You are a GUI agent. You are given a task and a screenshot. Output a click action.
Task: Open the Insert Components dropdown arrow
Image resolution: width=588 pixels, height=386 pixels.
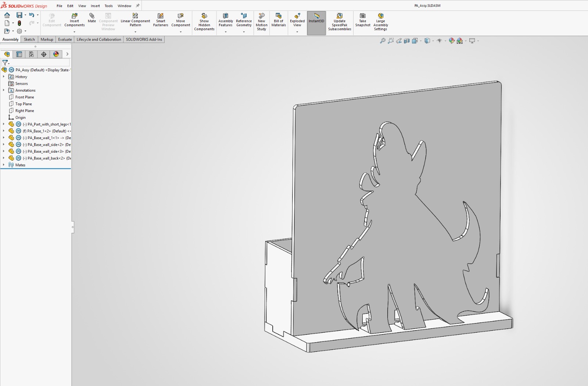click(74, 32)
